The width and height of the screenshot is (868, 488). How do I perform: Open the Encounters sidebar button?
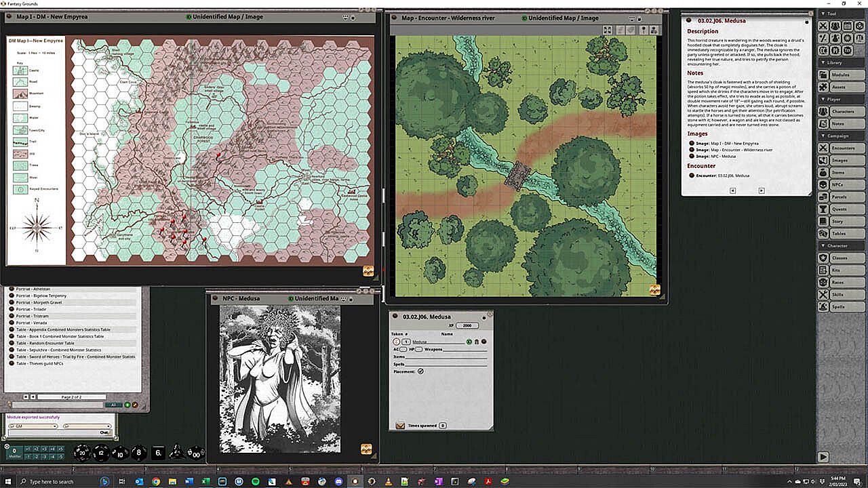(838, 148)
